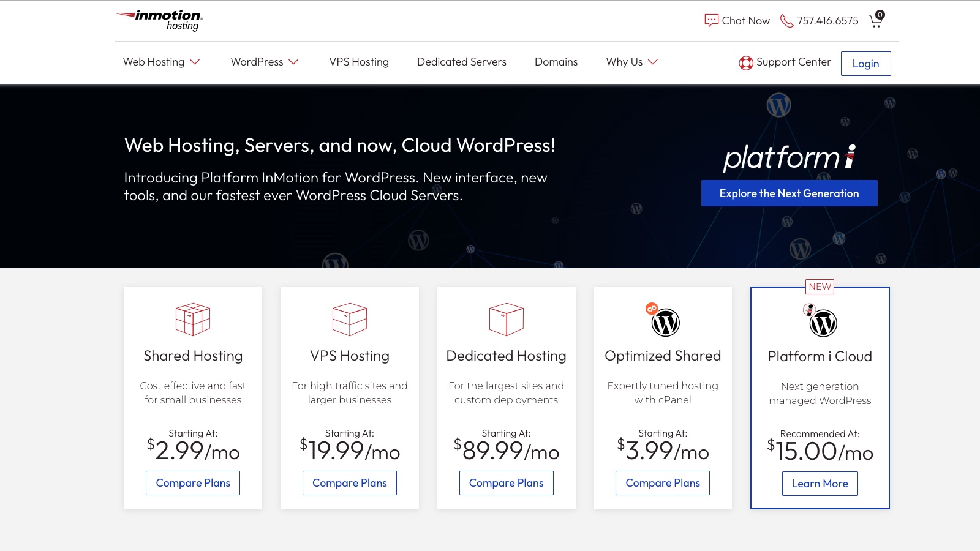Click the banner headline about Cloud WordPress
980x551 pixels.
(340, 146)
